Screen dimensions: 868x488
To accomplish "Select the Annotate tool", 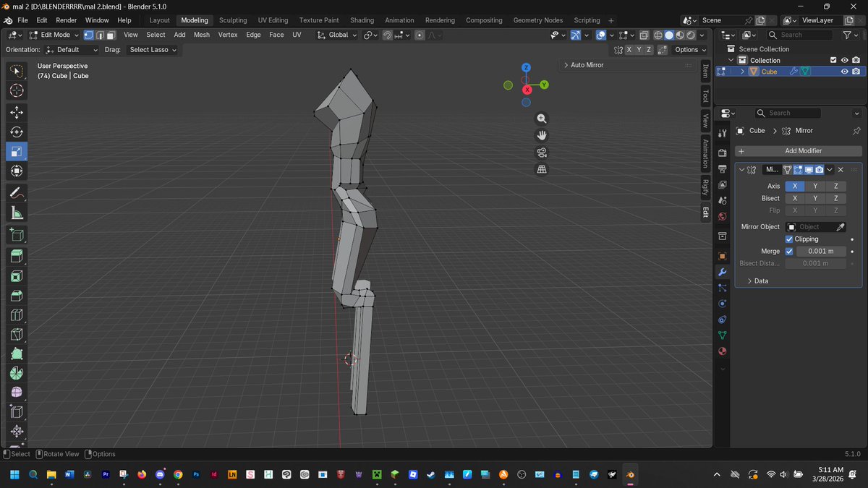I will (17, 193).
